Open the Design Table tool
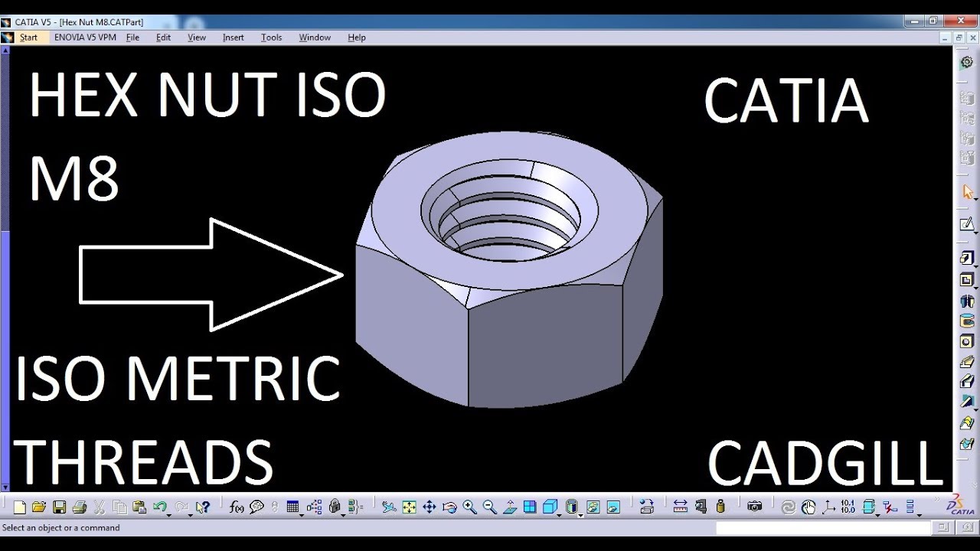Screen dimensions: 980x551 point(292,507)
